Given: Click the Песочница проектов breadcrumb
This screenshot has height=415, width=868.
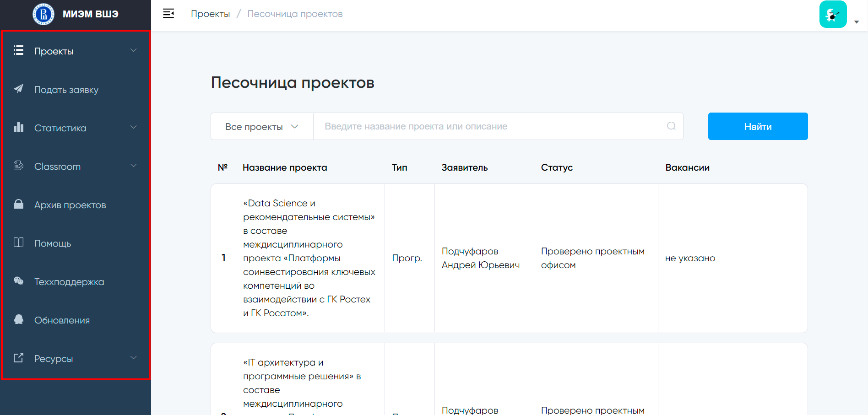Looking at the screenshot, I should (x=295, y=14).
